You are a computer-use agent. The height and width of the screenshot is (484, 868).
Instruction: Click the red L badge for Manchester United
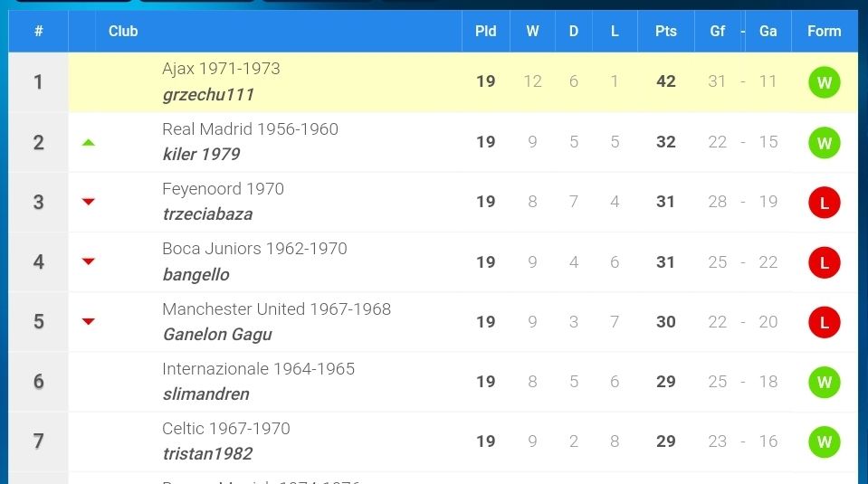[824, 322]
